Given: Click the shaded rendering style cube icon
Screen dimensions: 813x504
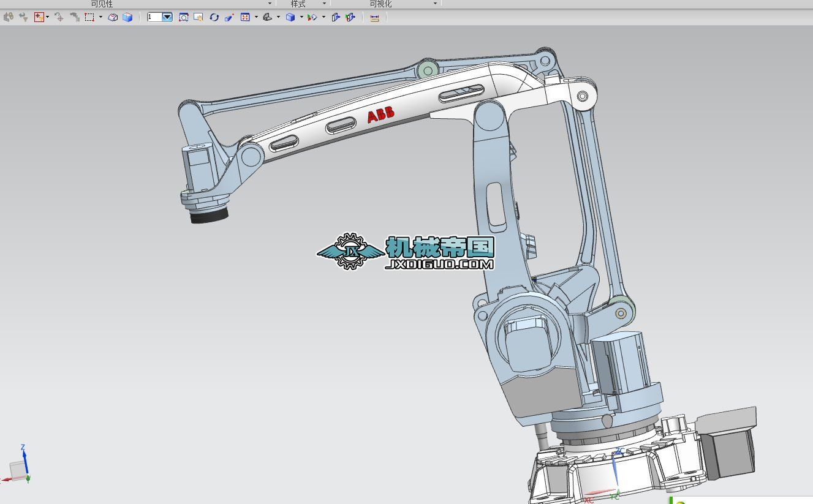Looking at the screenshot, I should tap(291, 17).
